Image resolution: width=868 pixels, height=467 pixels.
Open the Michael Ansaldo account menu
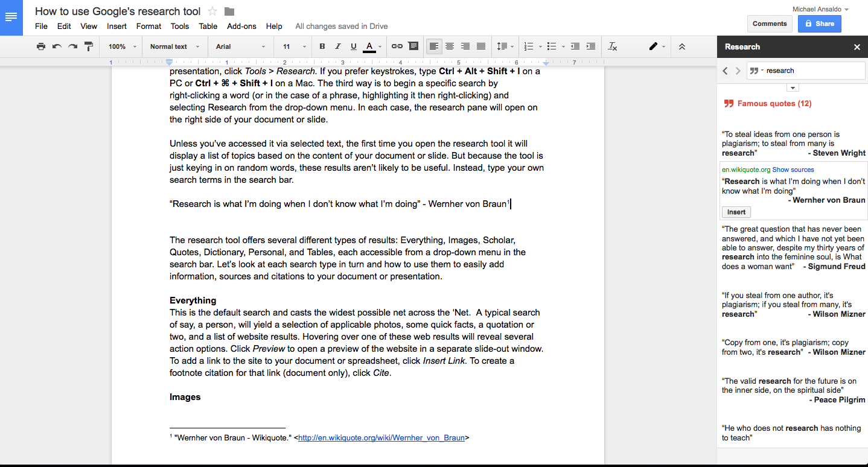(820, 9)
